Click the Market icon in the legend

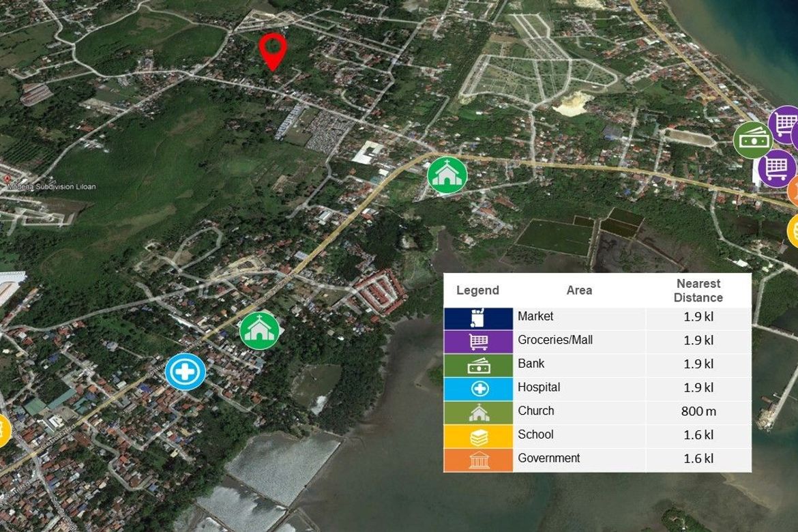click(x=478, y=319)
